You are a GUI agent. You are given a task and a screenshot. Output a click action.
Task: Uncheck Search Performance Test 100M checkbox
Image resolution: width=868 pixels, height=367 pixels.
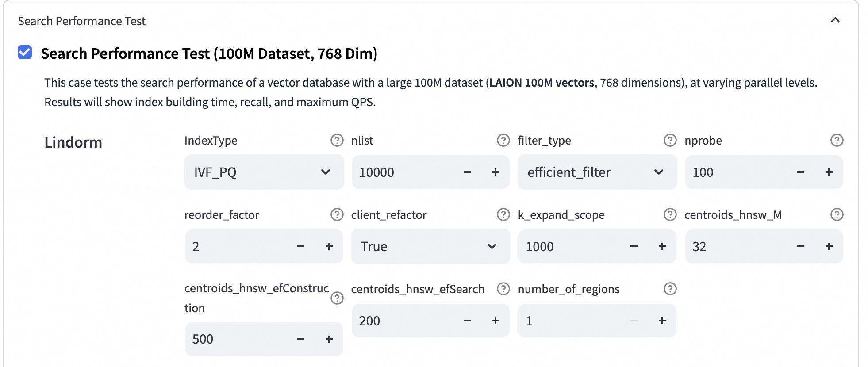[x=25, y=53]
